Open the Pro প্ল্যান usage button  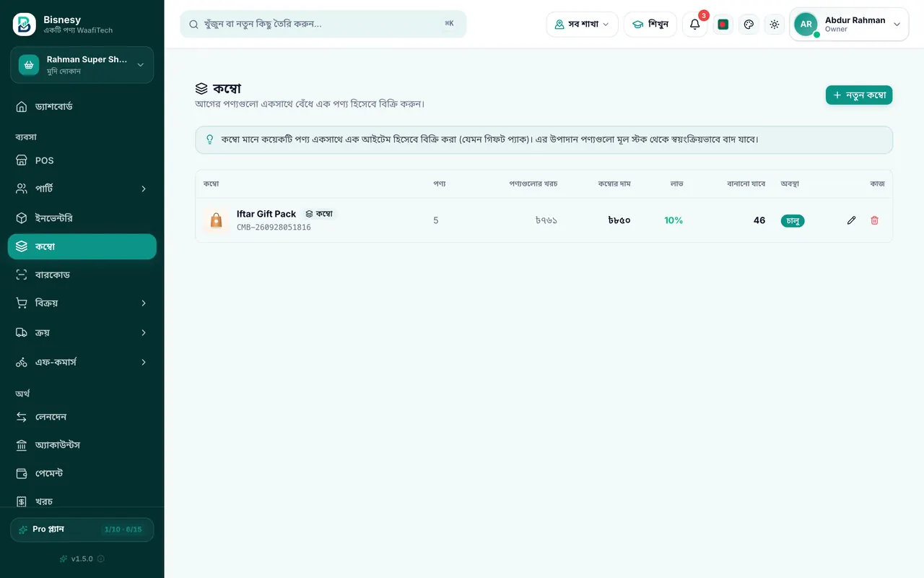pos(82,530)
